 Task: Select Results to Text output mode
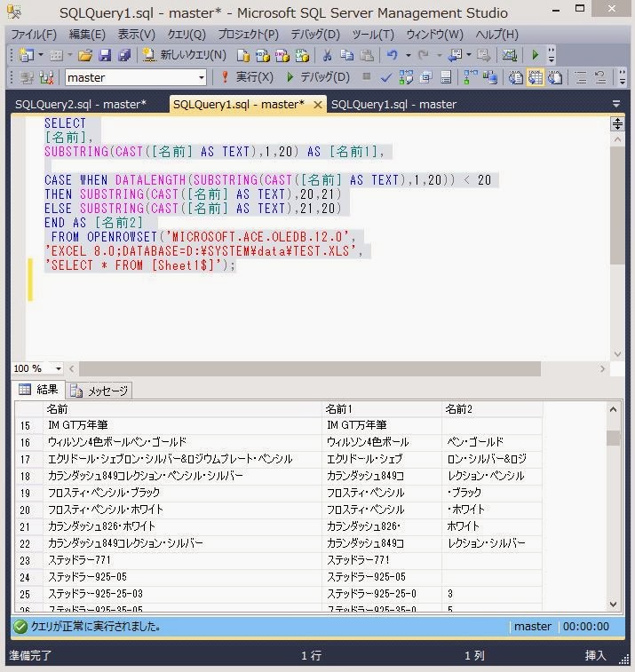(515, 77)
